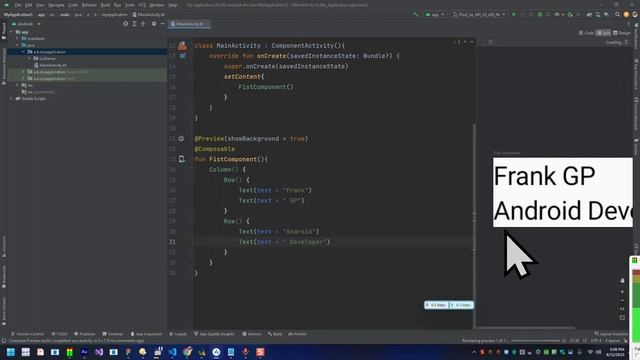The image size is (640, 360).
Task: Open the Logcat tool window
Action: click(x=178, y=334)
